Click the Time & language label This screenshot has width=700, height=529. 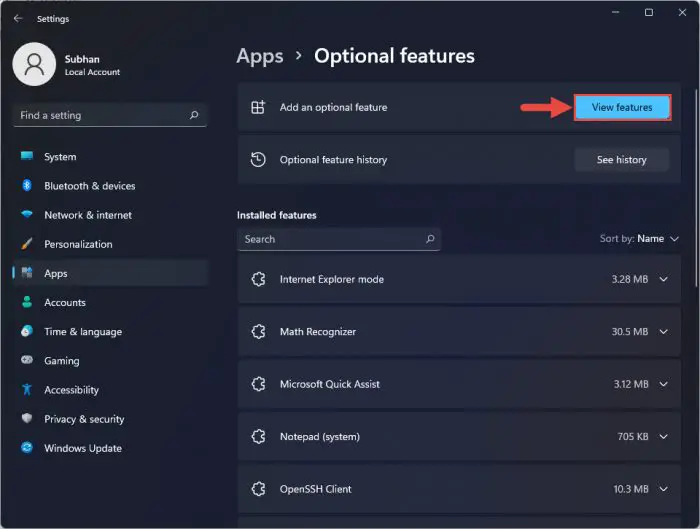[x=83, y=331]
